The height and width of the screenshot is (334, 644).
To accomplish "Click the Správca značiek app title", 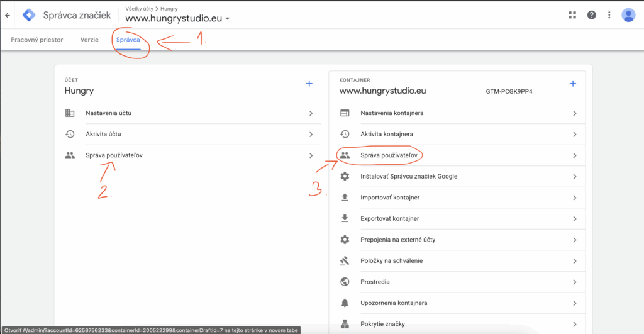I will [77, 15].
